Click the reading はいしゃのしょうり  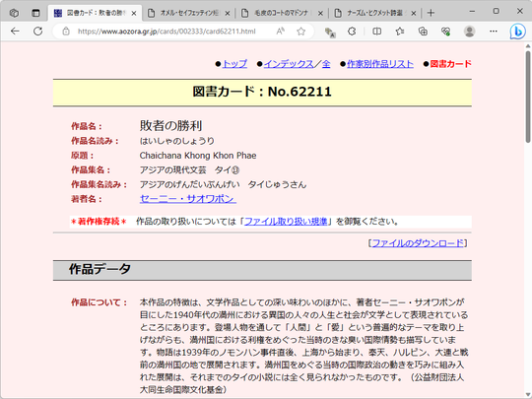click(177, 141)
